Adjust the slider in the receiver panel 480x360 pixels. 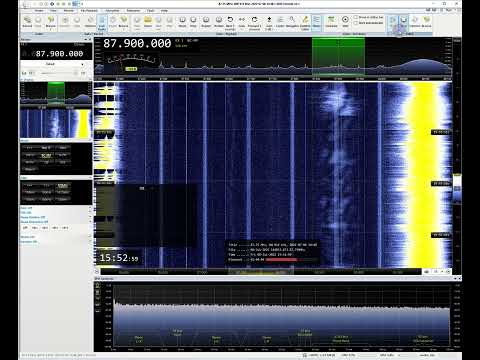point(57,73)
